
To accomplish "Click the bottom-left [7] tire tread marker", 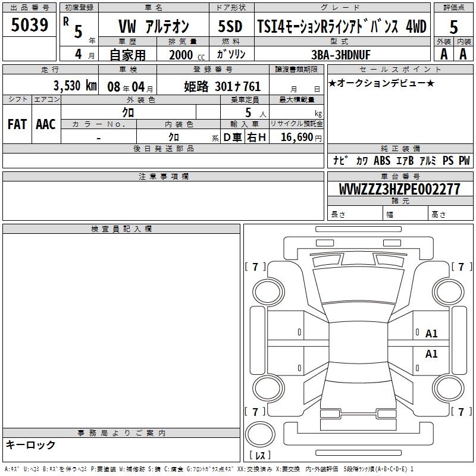I will tap(255, 412).
